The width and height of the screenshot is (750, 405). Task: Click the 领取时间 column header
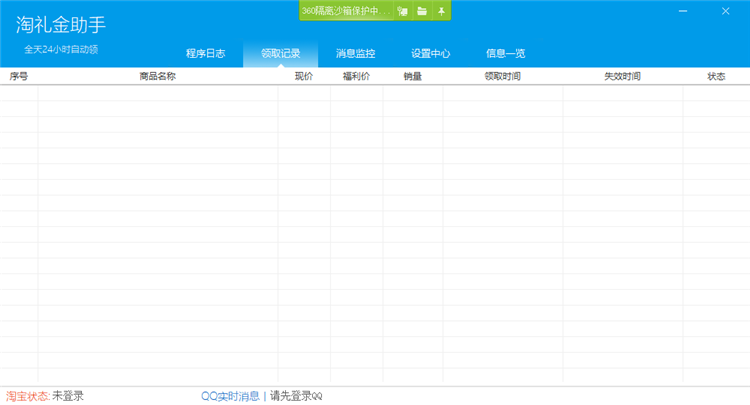pos(502,77)
